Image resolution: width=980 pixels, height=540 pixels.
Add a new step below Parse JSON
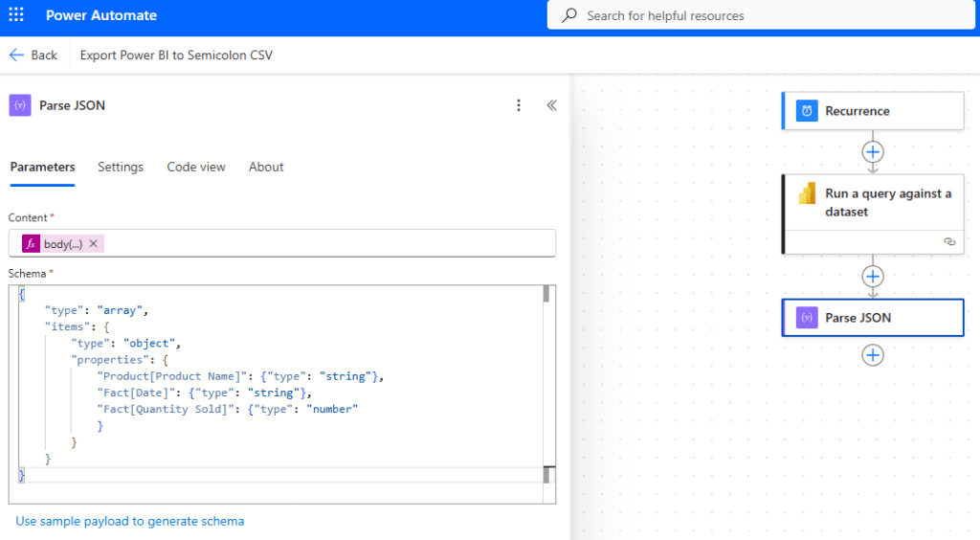click(x=873, y=355)
